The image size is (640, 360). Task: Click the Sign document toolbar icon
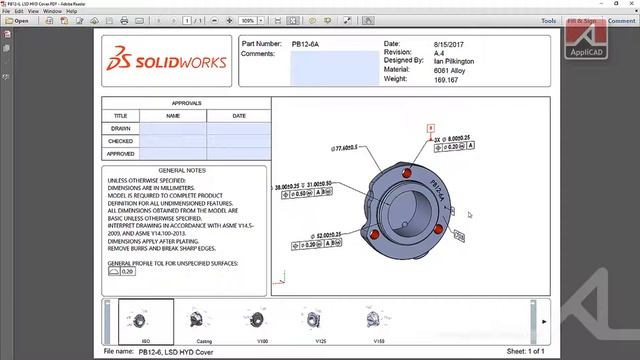[x=79, y=20]
